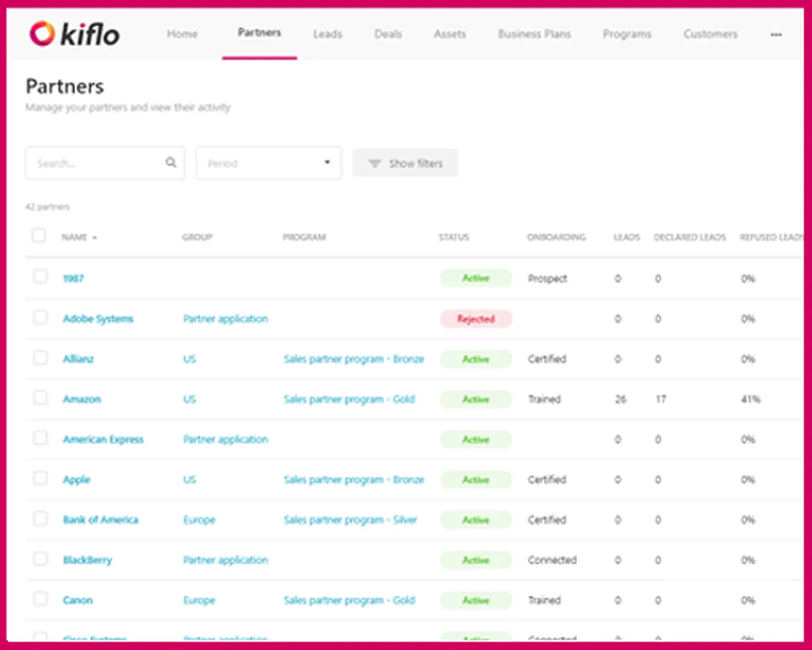The height and width of the screenshot is (650, 812).
Task: Click the search magnifier icon
Action: [171, 162]
